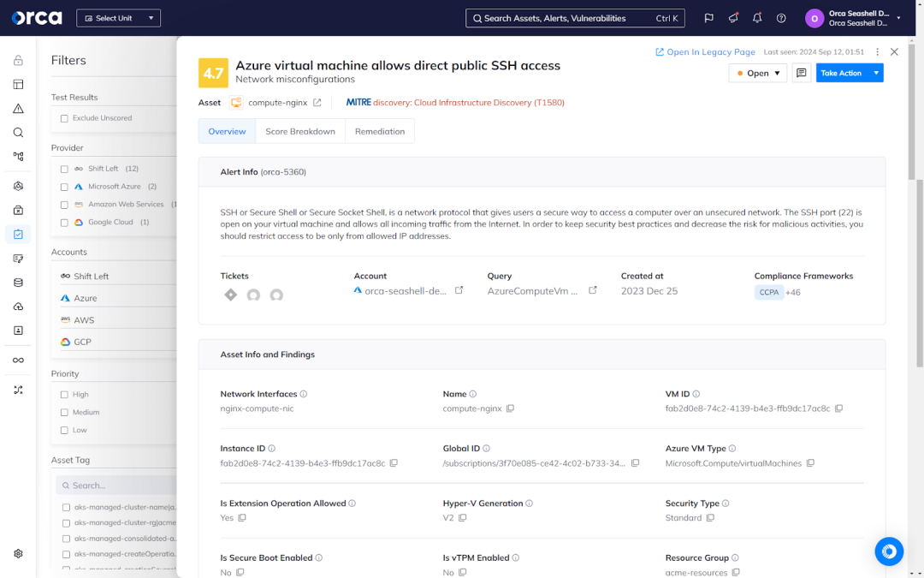Screen dimensions: 924x578
Task: Click the 4.7 score badge
Action: click(x=213, y=73)
